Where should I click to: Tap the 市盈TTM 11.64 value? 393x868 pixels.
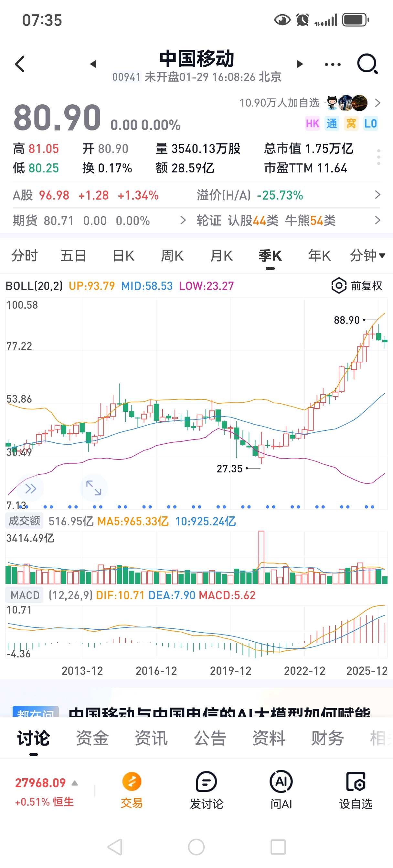(305, 168)
